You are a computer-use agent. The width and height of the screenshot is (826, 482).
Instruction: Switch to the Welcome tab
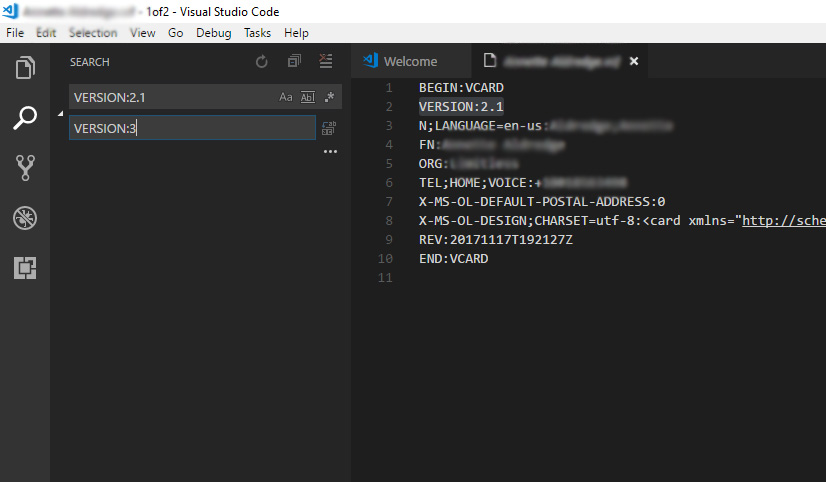(410, 61)
